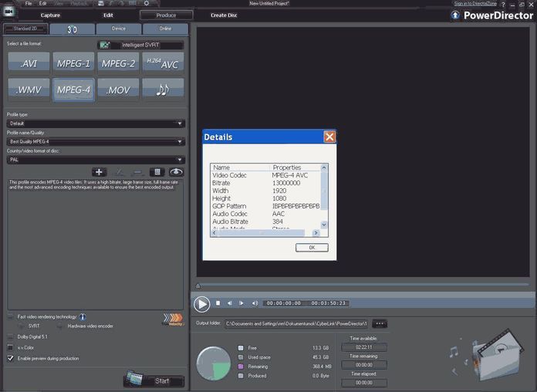The image size is (537, 392).
Task: Stop the preview playback
Action: point(218,303)
